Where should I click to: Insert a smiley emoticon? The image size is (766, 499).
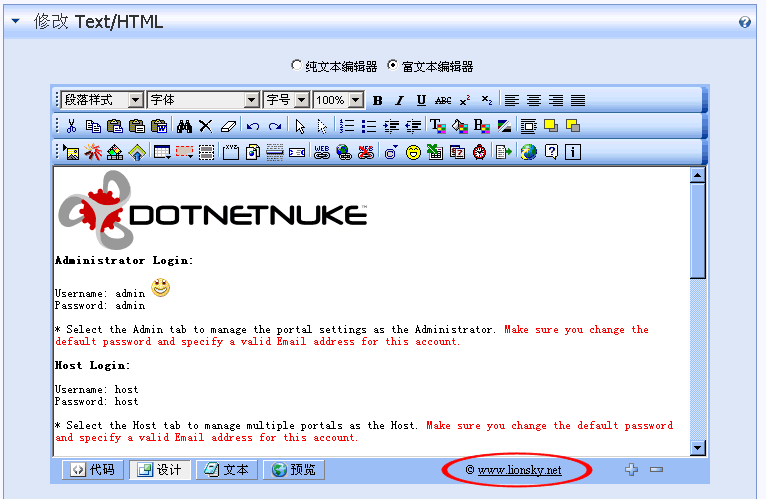tap(413, 152)
